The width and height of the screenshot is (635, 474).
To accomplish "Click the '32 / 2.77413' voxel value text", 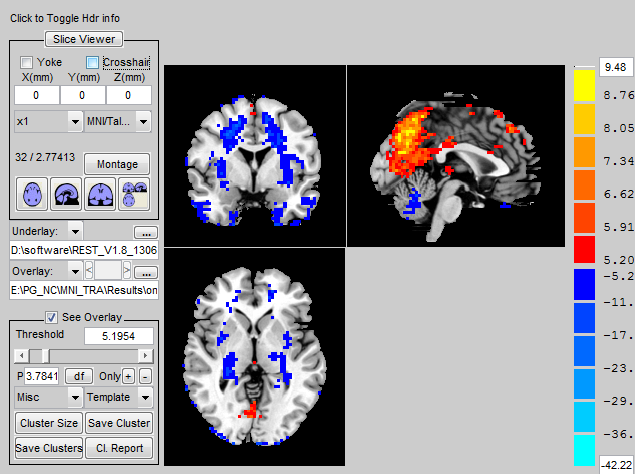I will coord(45,157).
